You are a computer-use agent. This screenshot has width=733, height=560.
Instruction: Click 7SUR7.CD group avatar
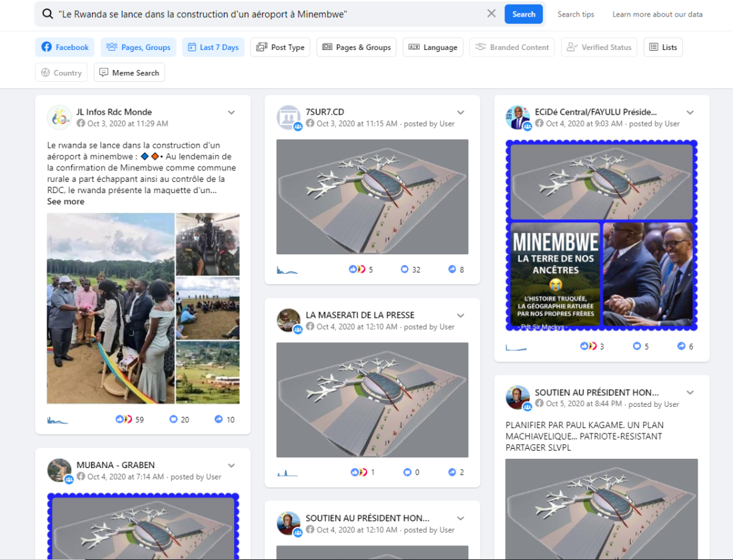pos(289,117)
